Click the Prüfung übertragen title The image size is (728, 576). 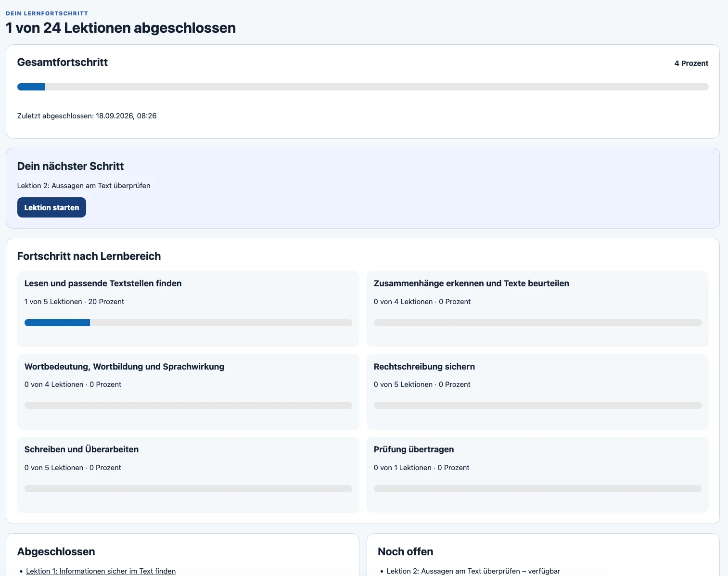[x=414, y=449]
